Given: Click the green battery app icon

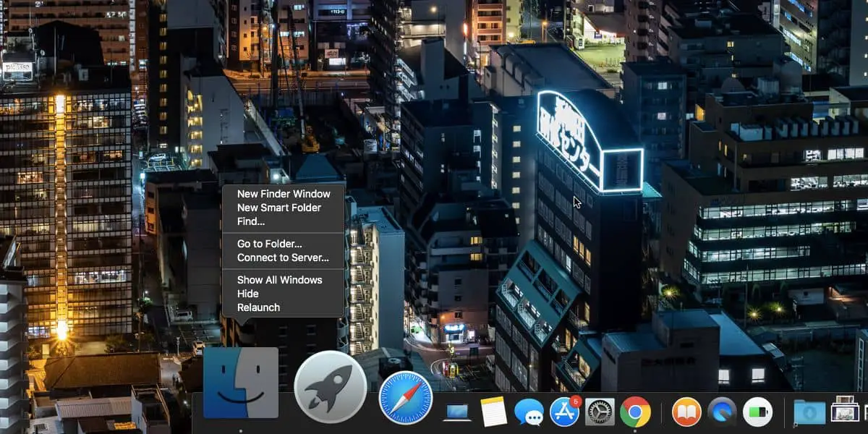Looking at the screenshot, I should click(757, 412).
